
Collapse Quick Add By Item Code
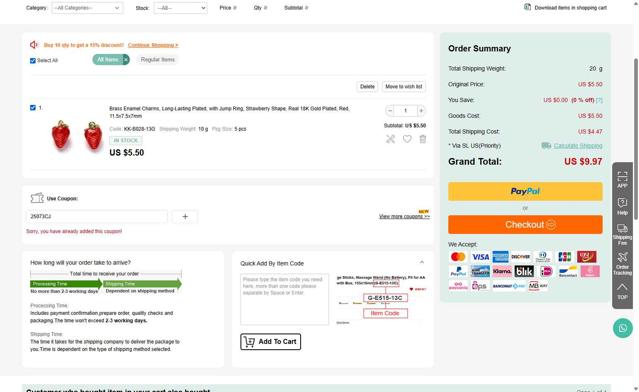(422, 263)
